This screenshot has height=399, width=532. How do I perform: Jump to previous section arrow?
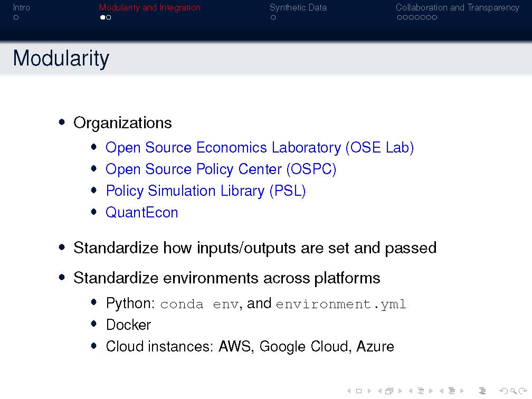441,391
